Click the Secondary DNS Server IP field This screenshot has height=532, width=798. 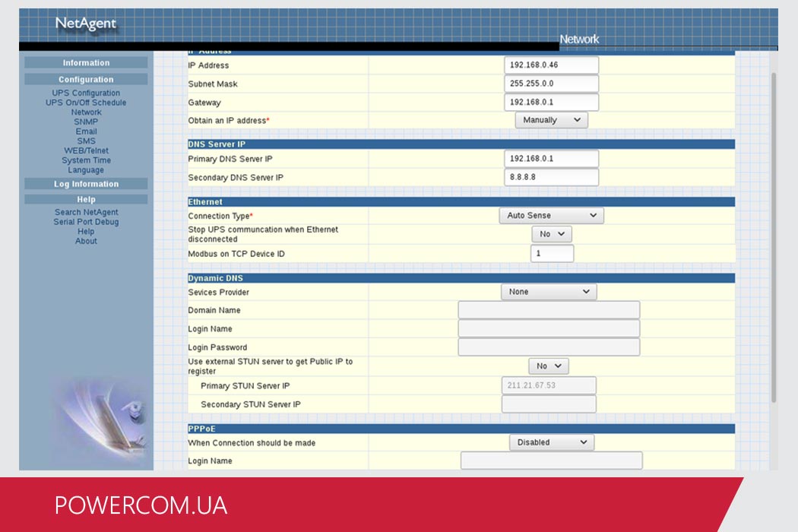tap(551, 177)
